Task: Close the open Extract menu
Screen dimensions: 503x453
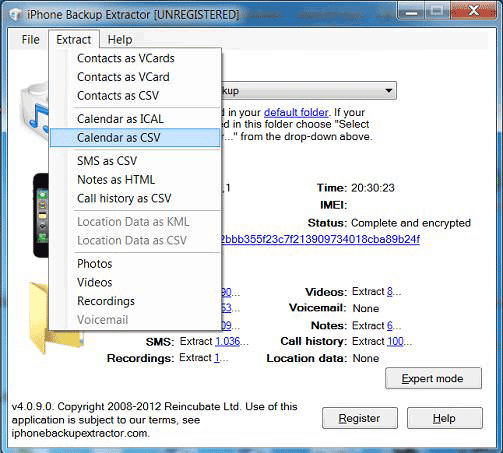Action: click(x=74, y=40)
